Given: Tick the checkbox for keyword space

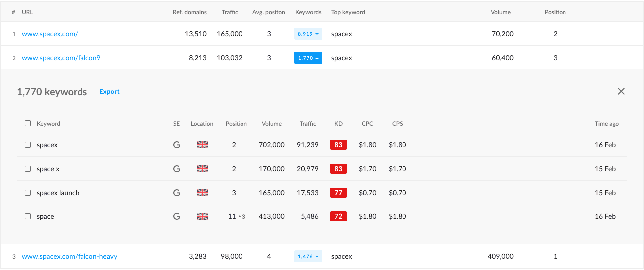Looking at the screenshot, I should [28, 216].
